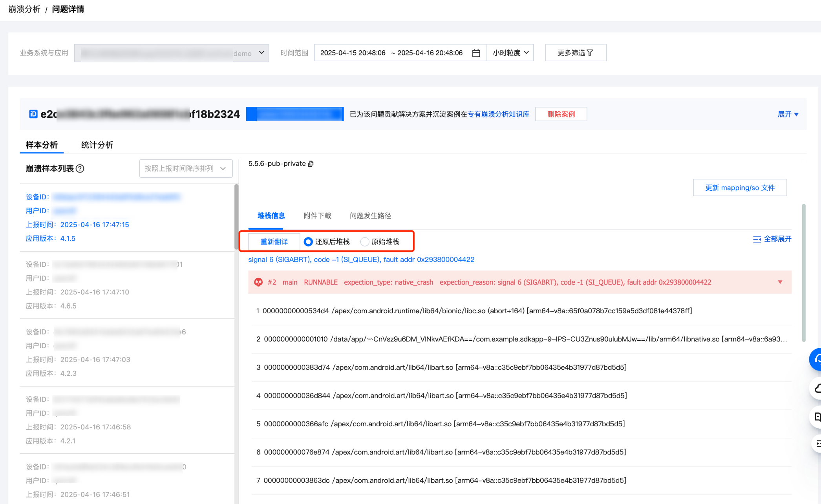This screenshot has height=504, width=821.
Task: Click the crash sample list scrollbar
Action: [236, 217]
